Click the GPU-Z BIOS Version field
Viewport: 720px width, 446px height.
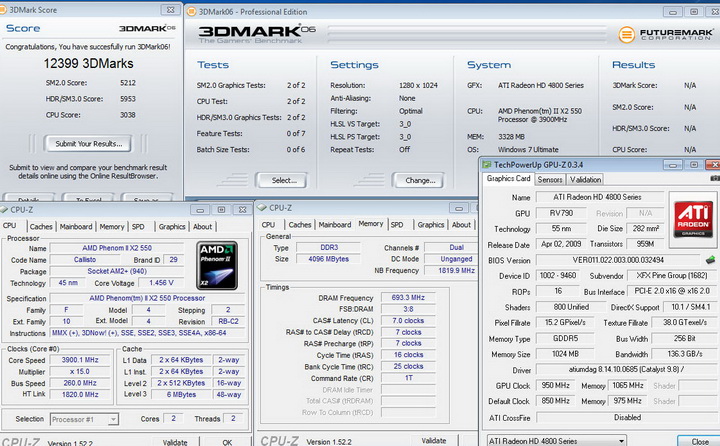click(618, 260)
